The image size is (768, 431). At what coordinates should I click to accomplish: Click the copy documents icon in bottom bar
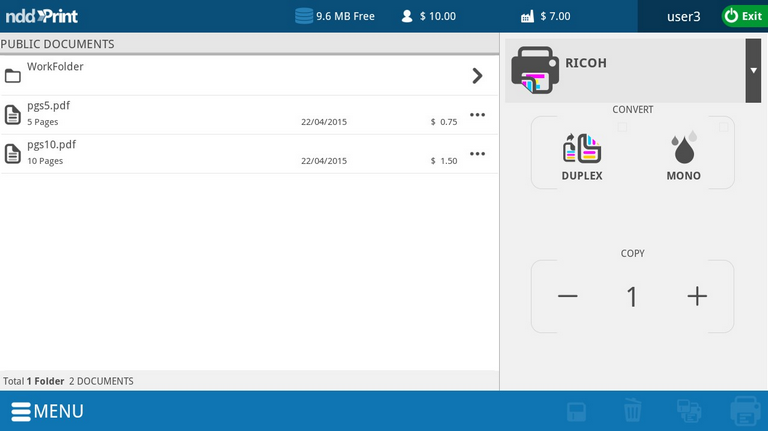click(x=689, y=411)
